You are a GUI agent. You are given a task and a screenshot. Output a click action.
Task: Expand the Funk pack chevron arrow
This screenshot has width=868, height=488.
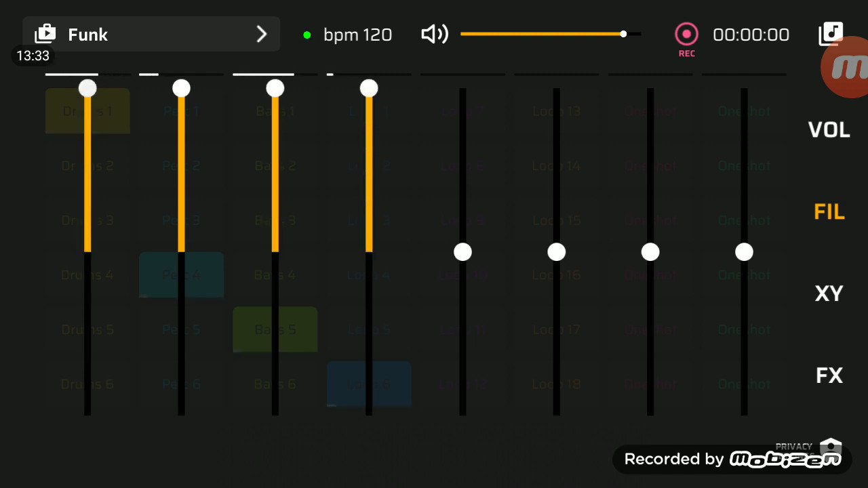click(x=262, y=35)
